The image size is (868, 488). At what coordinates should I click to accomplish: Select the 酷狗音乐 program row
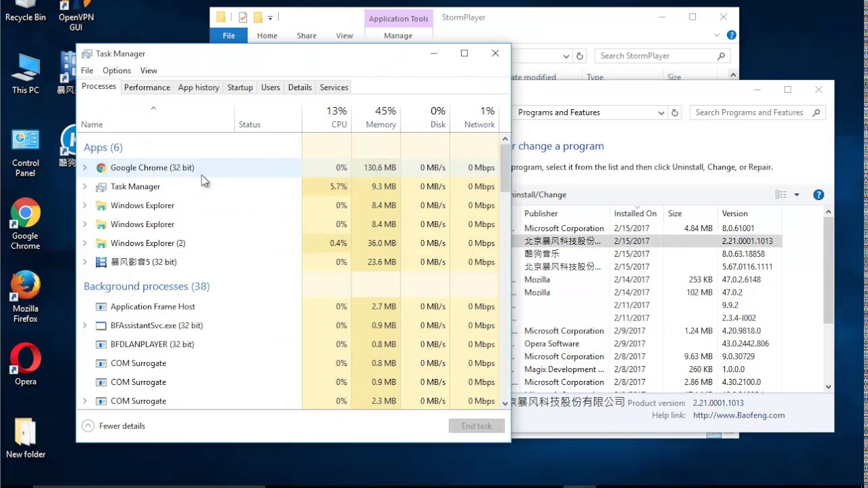[x=648, y=253]
